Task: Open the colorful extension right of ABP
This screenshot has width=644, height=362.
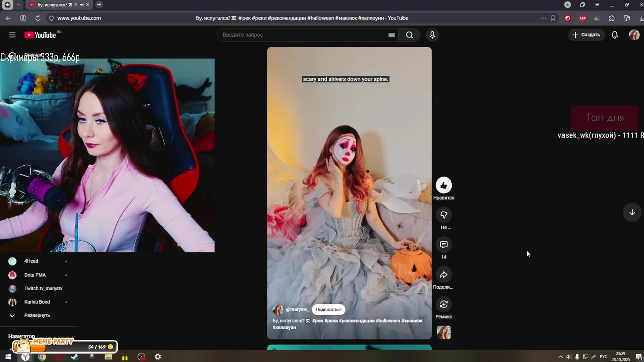Action: point(597,18)
